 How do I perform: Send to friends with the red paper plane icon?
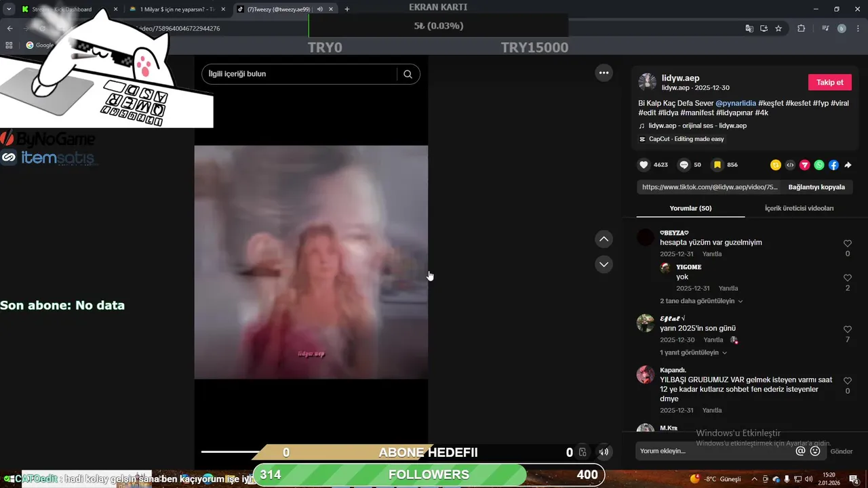[805, 165]
